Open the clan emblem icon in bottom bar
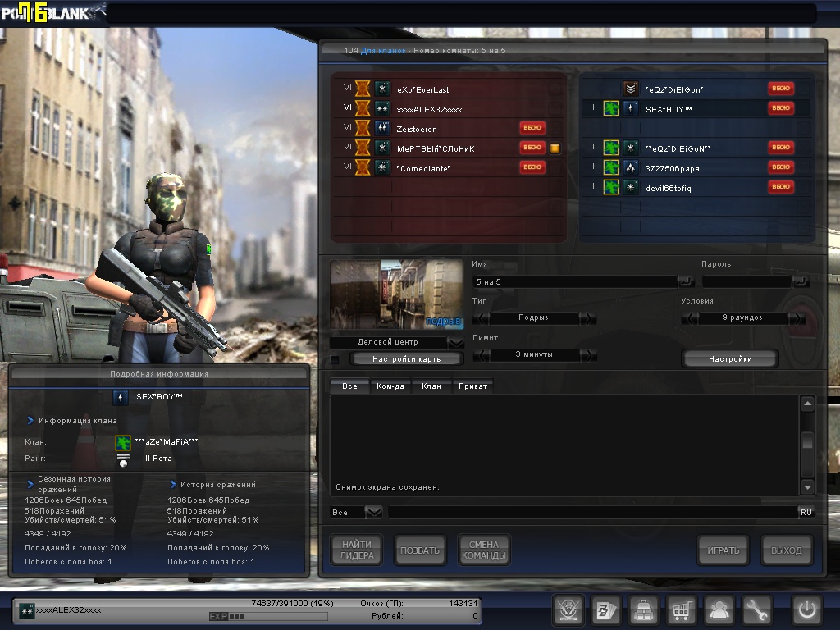 tap(567, 609)
